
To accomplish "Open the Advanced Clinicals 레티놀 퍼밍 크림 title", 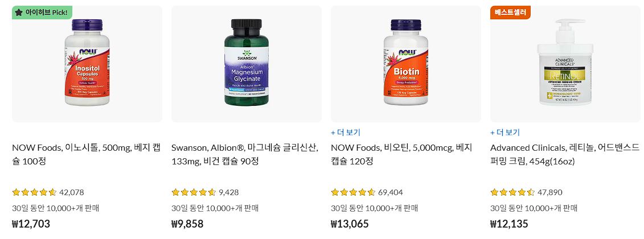I will coord(565,154).
